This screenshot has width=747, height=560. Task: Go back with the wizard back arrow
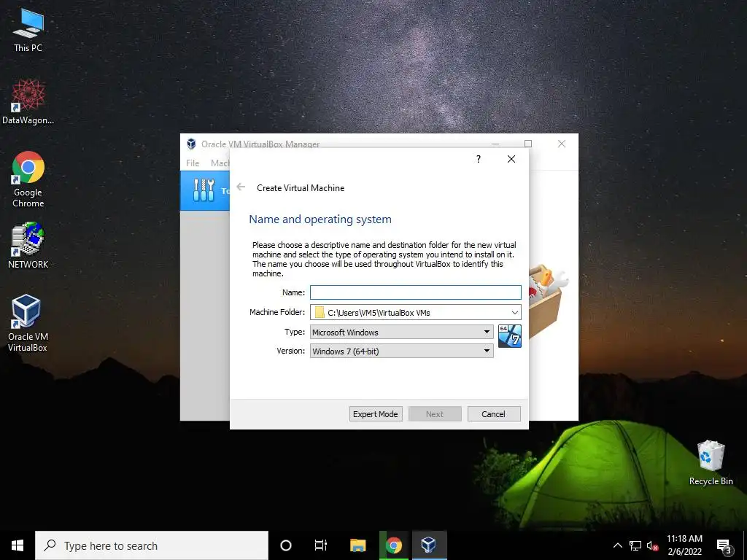[241, 187]
